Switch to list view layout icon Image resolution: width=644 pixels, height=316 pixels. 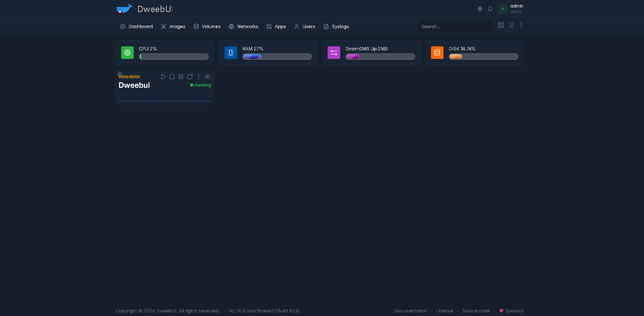pyautogui.click(x=511, y=25)
